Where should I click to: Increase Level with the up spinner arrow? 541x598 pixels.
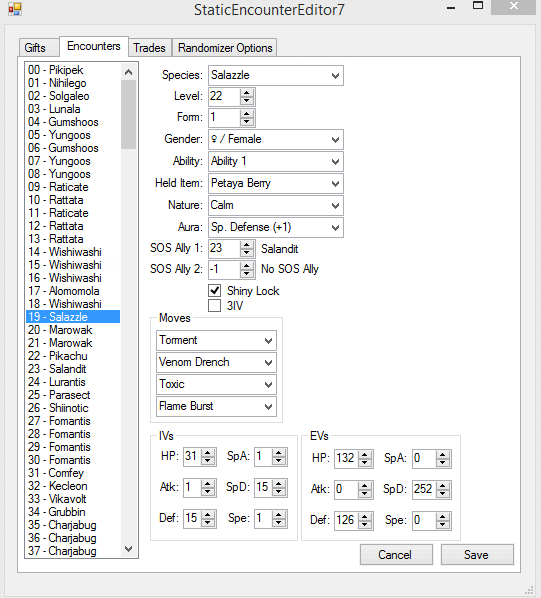247,92
